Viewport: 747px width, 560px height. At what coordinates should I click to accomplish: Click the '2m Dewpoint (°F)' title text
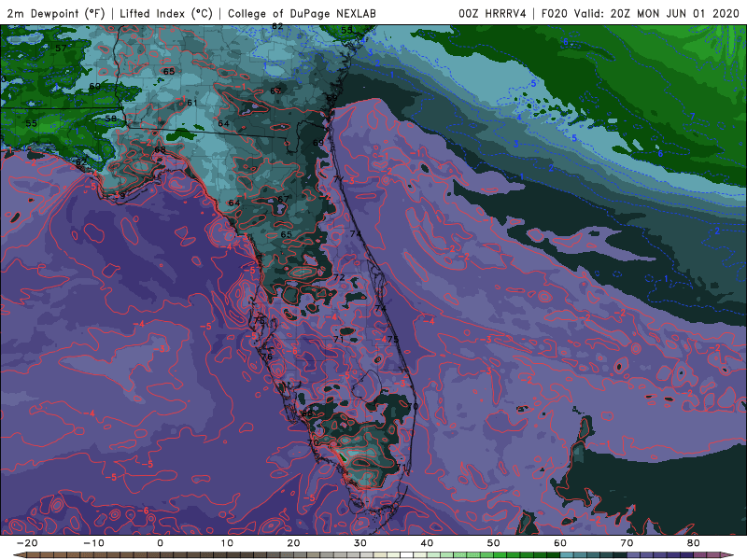(x=55, y=13)
